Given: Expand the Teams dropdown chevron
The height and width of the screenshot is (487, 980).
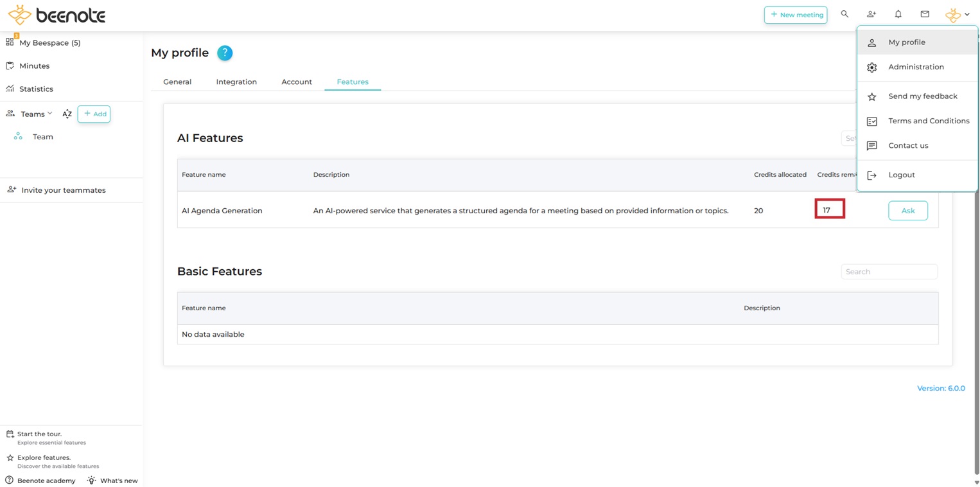Looking at the screenshot, I should pos(50,114).
